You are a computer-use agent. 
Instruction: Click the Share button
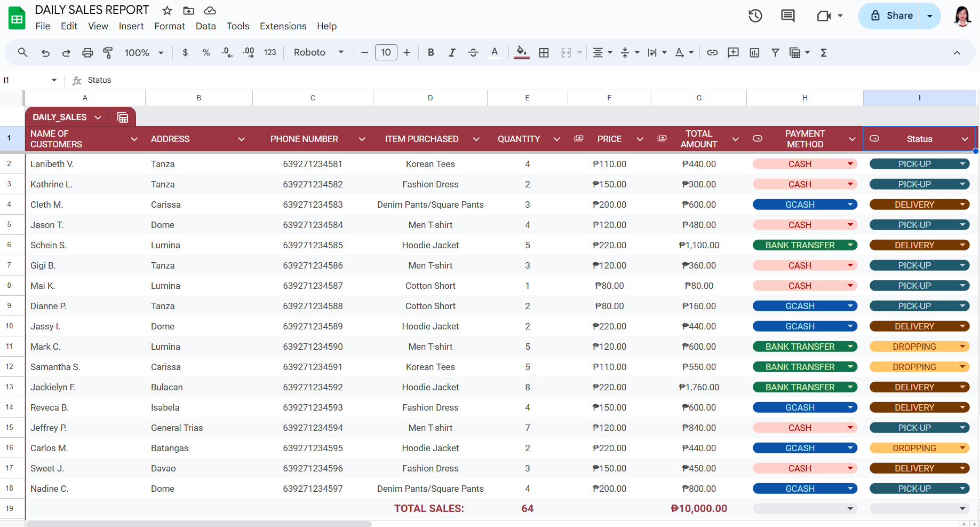pyautogui.click(x=892, y=16)
